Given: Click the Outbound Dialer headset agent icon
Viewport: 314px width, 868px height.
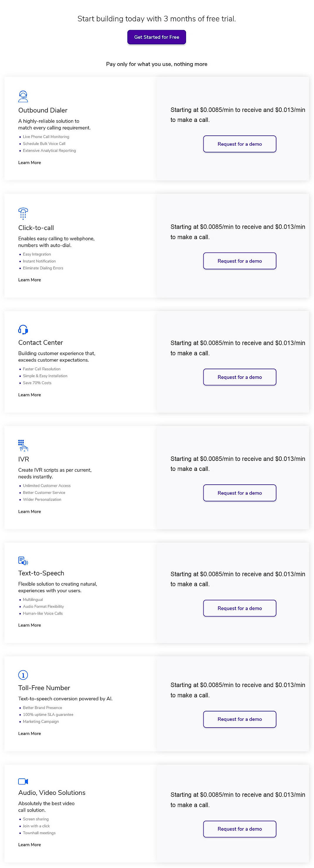Looking at the screenshot, I should [23, 96].
